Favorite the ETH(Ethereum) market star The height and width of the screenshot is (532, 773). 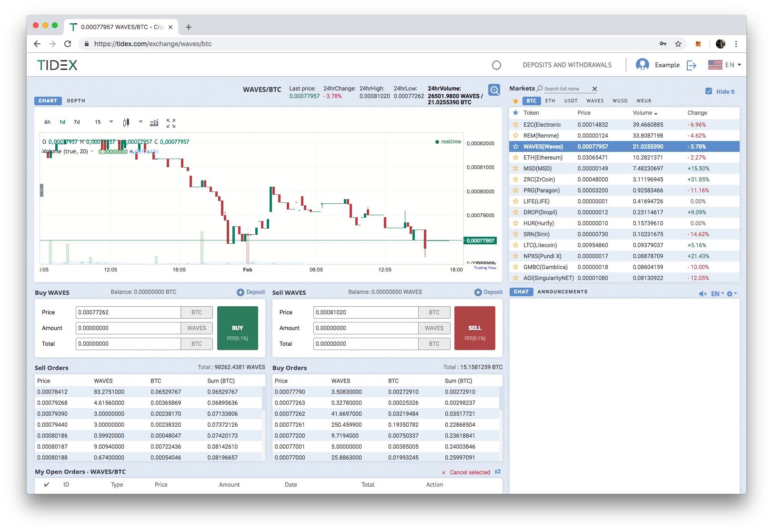click(x=515, y=158)
